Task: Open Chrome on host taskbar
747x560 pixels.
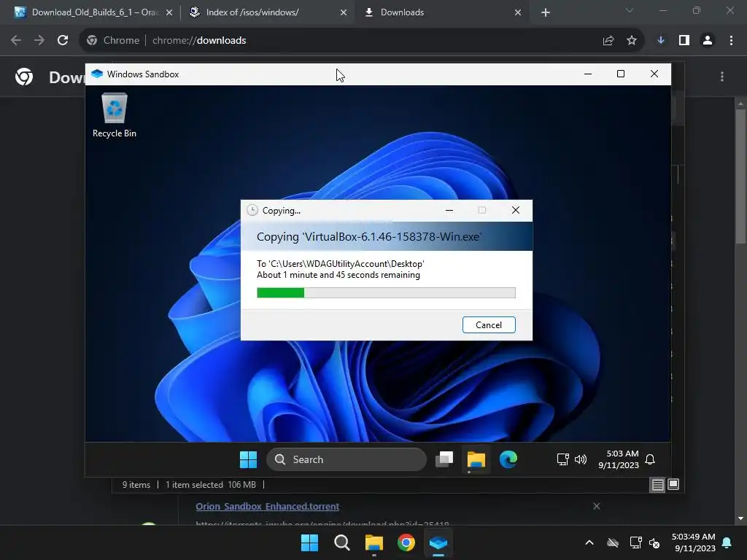Action: pos(406,542)
